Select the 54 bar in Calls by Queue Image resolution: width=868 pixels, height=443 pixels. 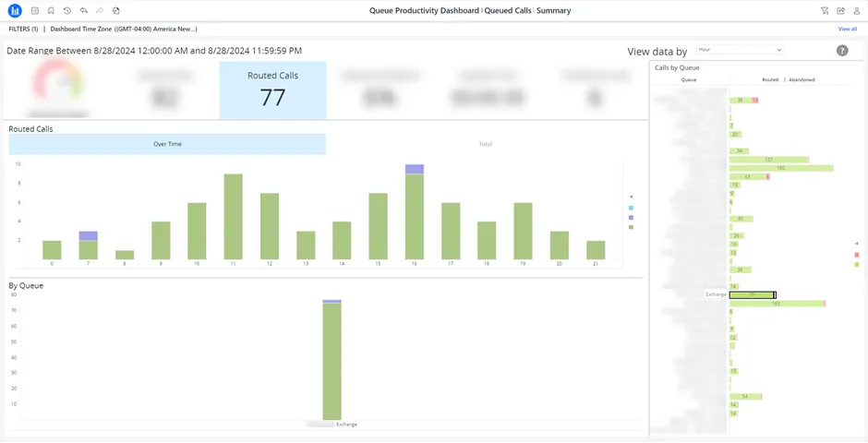tap(746, 397)
